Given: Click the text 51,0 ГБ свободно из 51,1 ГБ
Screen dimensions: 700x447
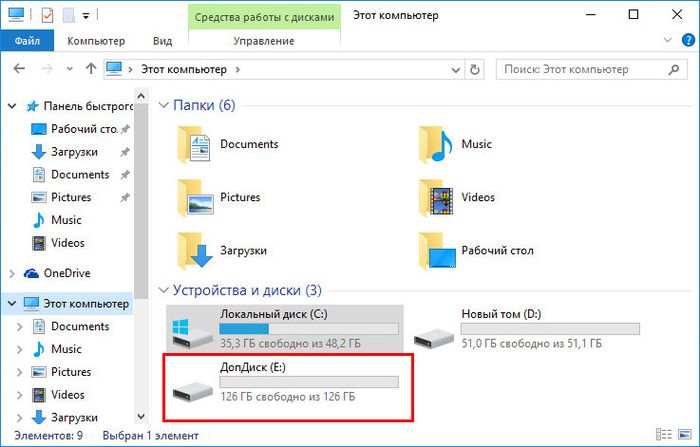Looking at the screenshot, I should coord(532,344).
